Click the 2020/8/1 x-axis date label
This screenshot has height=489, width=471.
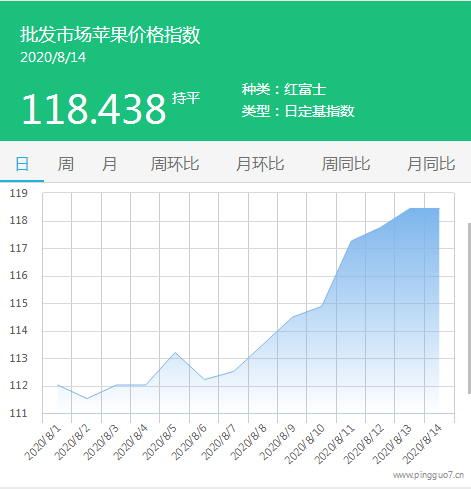point(43,443)
